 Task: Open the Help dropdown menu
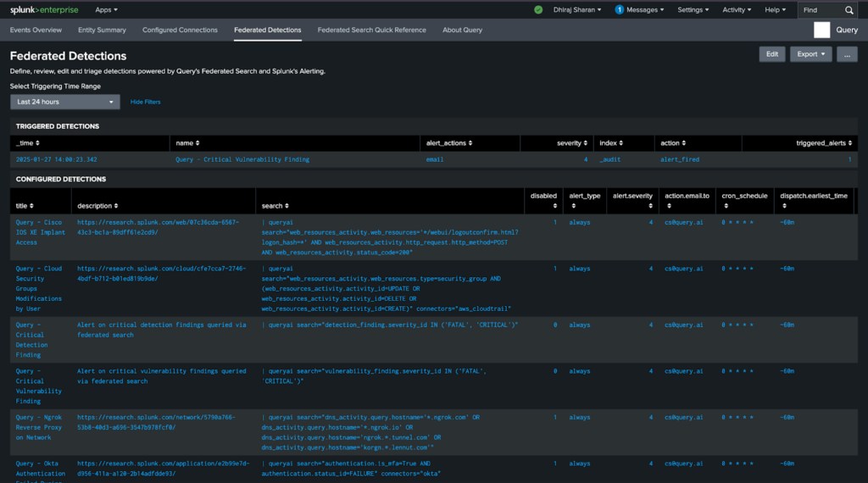pyautogui.click(x=775, y=10)
